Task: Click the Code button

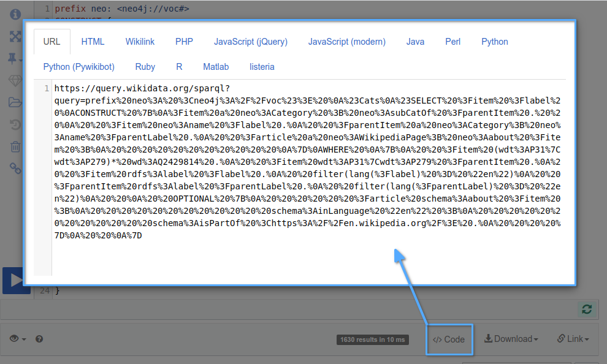Action: [449, 339]
